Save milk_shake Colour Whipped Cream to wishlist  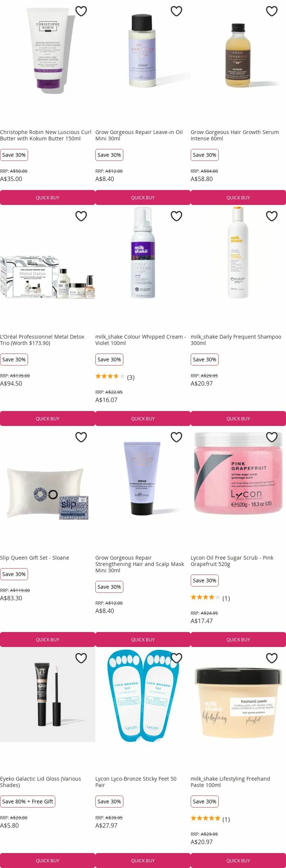176,216
